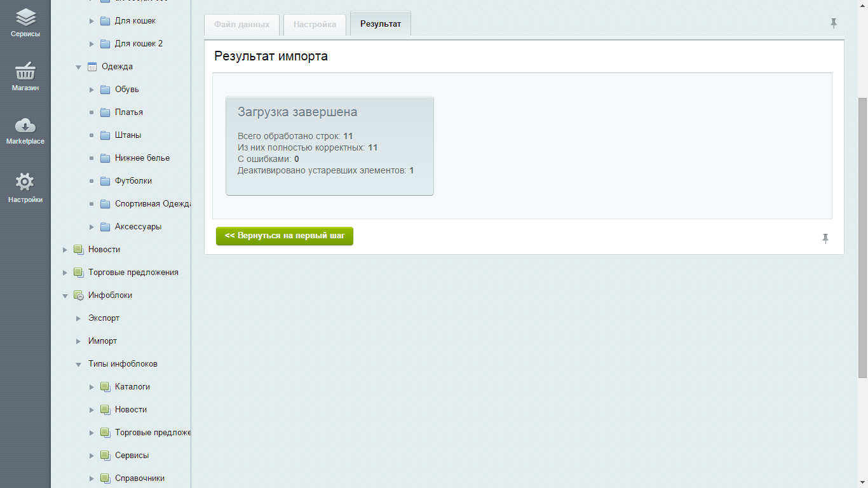
Task: Open the Сервисы section in sidebar
Action: pos(25,22)
